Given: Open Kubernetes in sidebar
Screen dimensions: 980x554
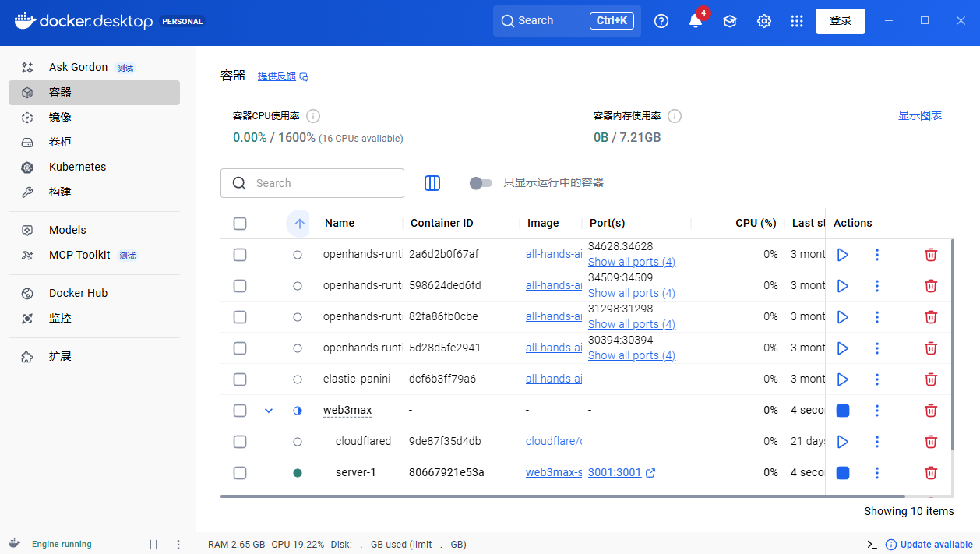Looking at the screenshot, I should (94, 167).
